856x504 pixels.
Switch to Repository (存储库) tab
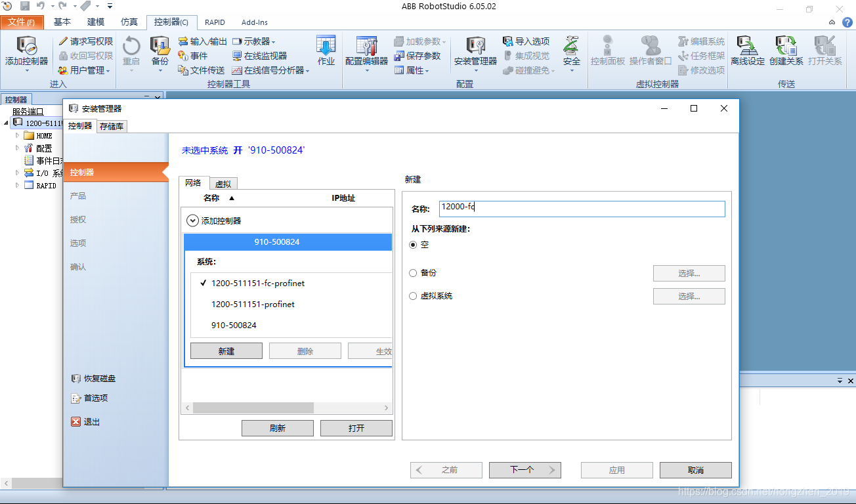click(112, 127)
